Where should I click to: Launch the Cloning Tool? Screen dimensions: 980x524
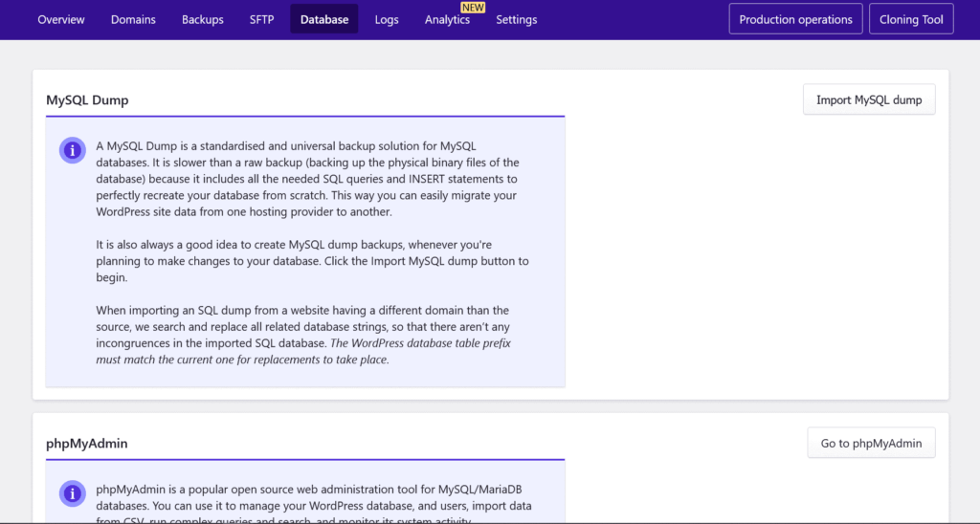point(911,19)
